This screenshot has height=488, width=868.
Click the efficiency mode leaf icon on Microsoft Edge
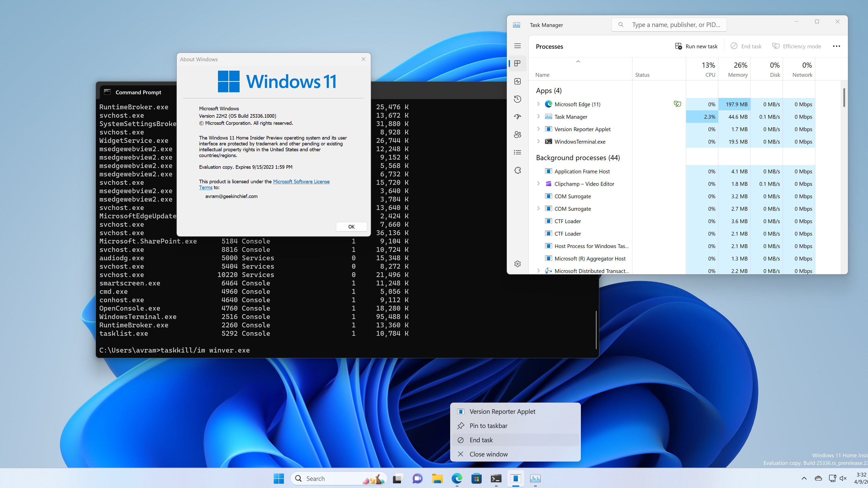[x=677, y=104]
